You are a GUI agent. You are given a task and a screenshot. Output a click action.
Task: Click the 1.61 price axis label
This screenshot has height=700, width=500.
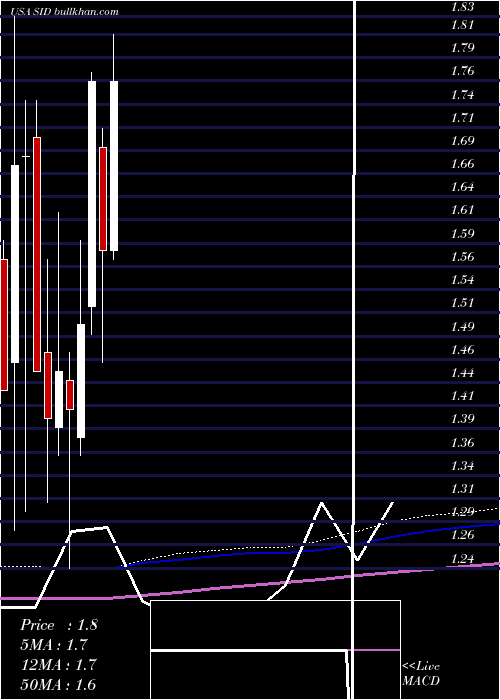(x=462, y=210)
